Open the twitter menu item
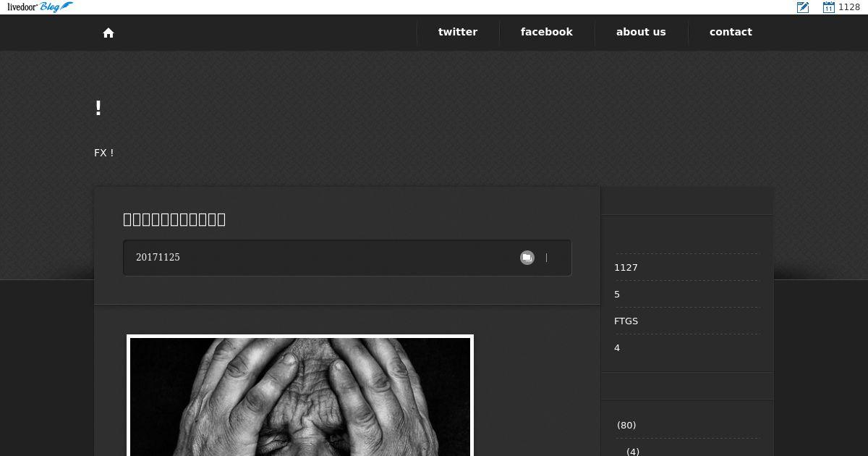 458,32
